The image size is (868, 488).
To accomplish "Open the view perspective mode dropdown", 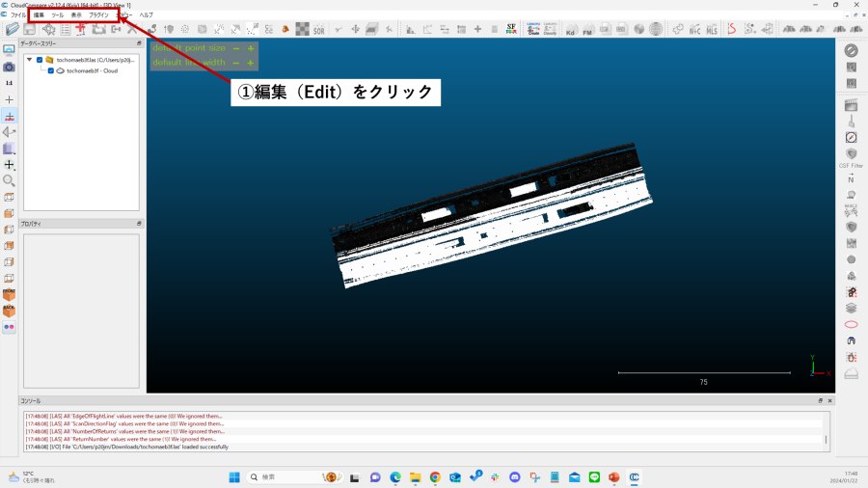I will (9, 132).
